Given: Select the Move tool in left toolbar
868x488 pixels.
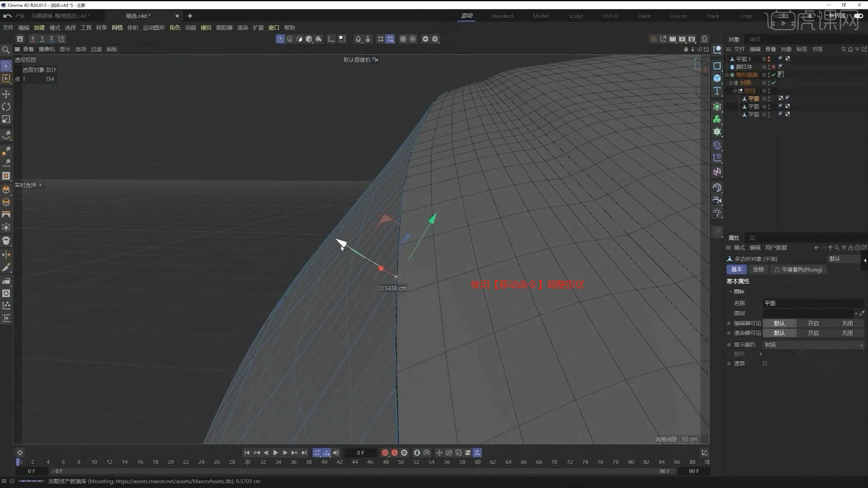Looking at the screenshot, I should pos(6,94).
